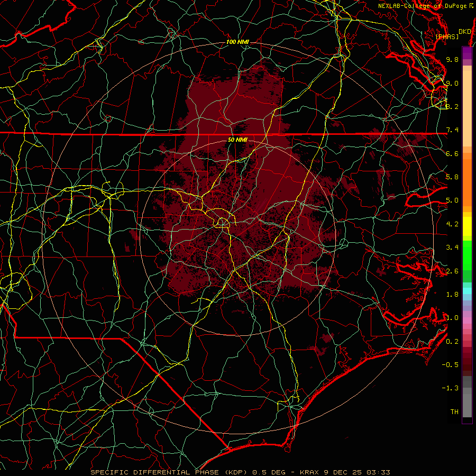Click the 100 NMI range ring label
The image size is (476, 476).
click(x=237, y=42)
